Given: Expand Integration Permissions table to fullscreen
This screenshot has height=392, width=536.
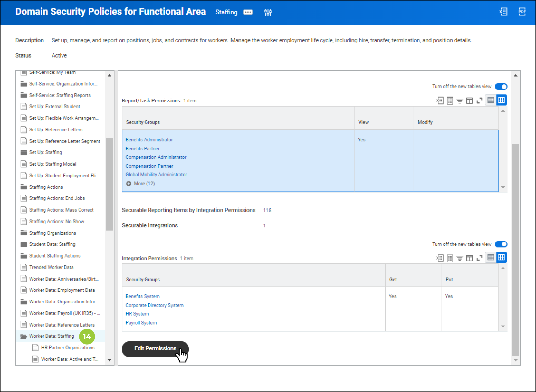Looking at the screenshot, I should coord(479,258).
